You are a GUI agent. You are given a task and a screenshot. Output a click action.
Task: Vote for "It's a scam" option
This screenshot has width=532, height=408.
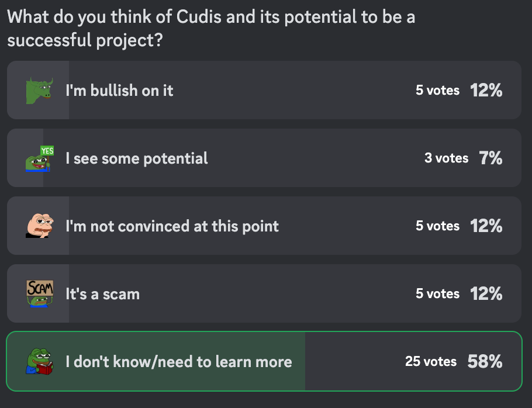tap(102, 293)
